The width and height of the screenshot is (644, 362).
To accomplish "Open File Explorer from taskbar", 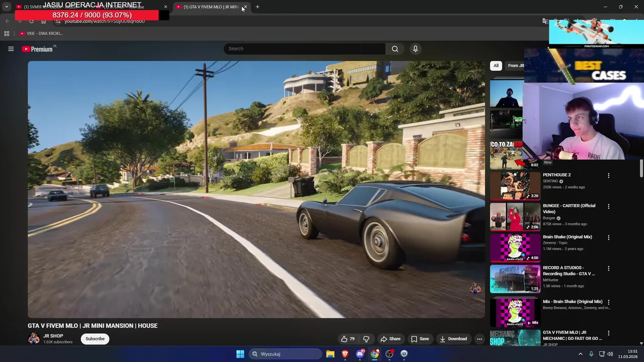I will click(x=330, y=354).
